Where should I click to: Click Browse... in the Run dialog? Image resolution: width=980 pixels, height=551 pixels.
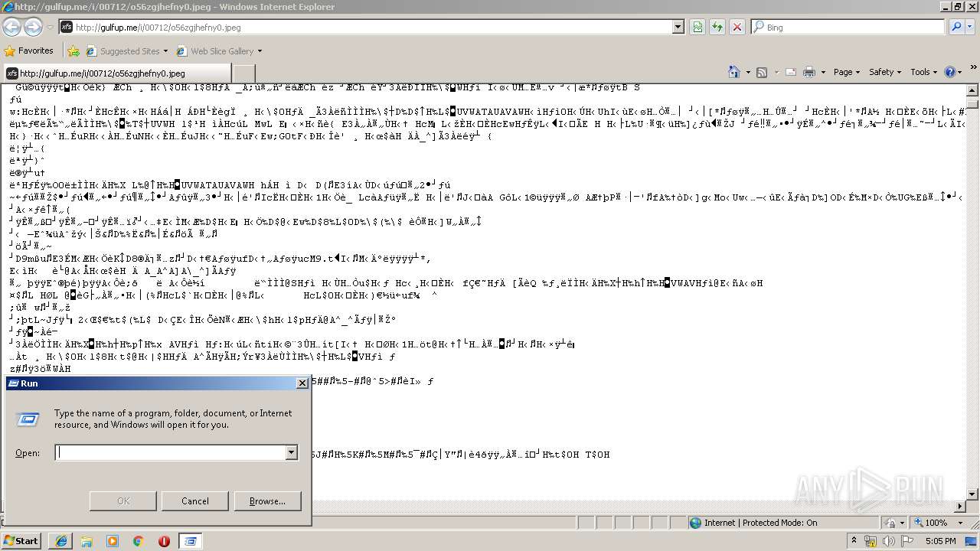267,501
